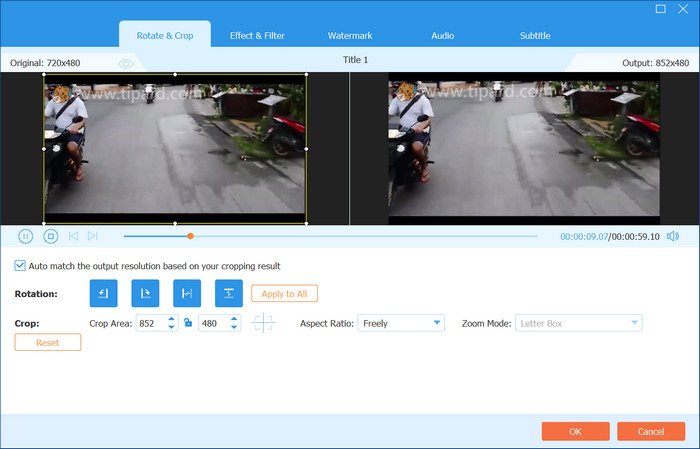Rotate video left 90 degrees
The image size is (700, 449).
point(104,293)
